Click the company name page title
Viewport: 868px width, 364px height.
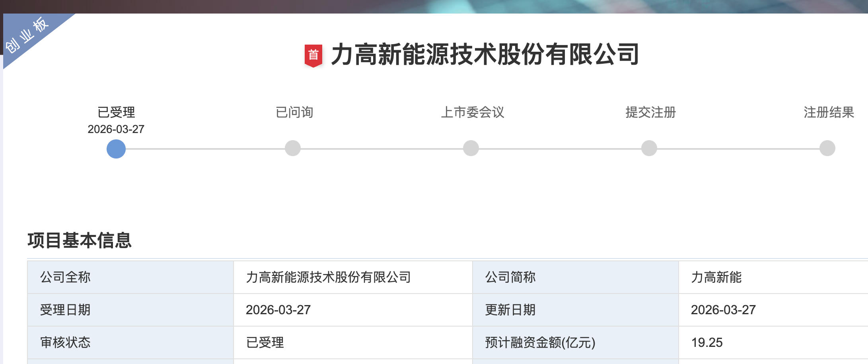coord(485,55)
